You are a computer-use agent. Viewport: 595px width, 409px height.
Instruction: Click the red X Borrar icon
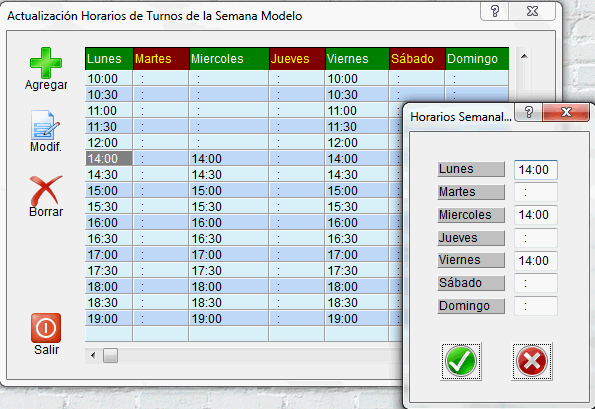click(x=46, y=190)
